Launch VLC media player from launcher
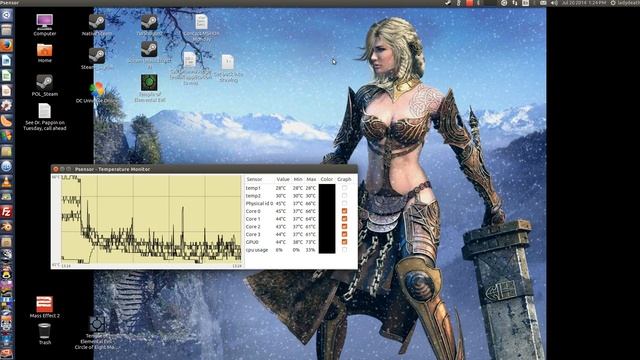 click(x=6, y=182)
